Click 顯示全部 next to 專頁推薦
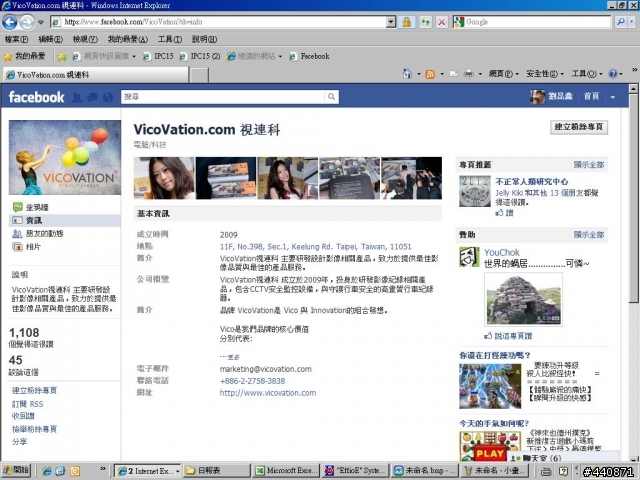 589,165
